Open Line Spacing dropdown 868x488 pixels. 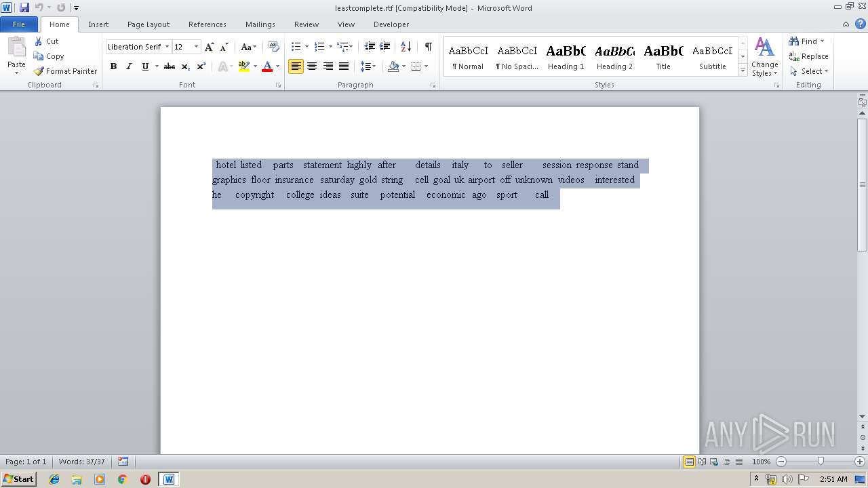pyautogui.click(x=368, y=66)
